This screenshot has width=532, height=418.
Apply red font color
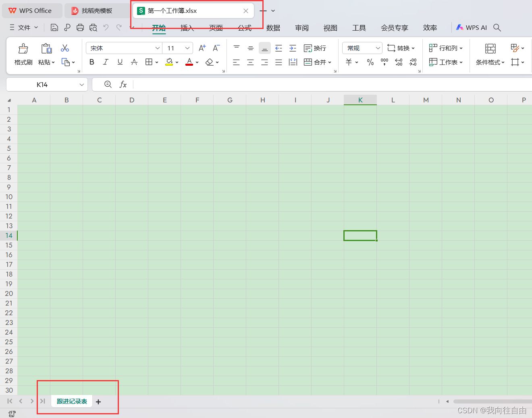[x=189, y=62]
